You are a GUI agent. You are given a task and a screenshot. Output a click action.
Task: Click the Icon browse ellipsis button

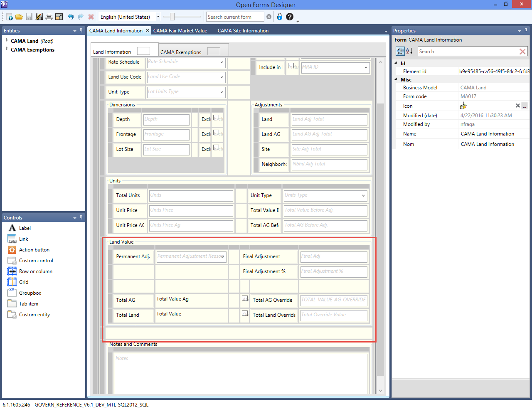coord(525,106)
